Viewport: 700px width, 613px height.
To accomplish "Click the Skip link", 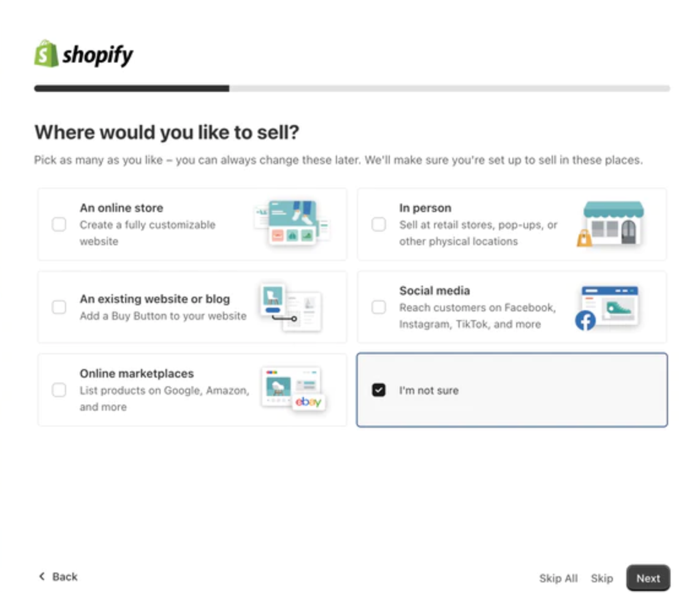I will click(602, 578).
